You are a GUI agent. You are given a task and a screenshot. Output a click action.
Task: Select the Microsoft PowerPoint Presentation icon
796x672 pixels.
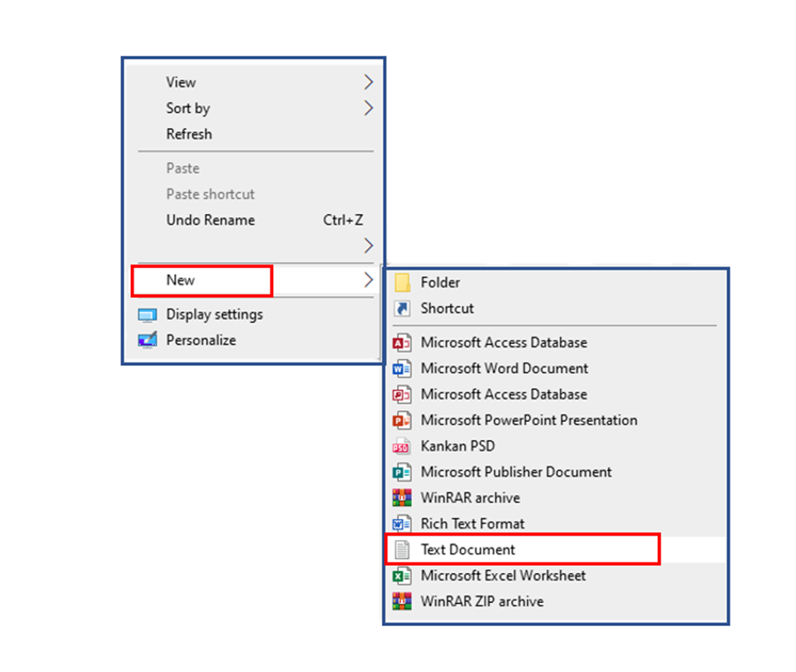pyautogui.click(x=402, y=420)
